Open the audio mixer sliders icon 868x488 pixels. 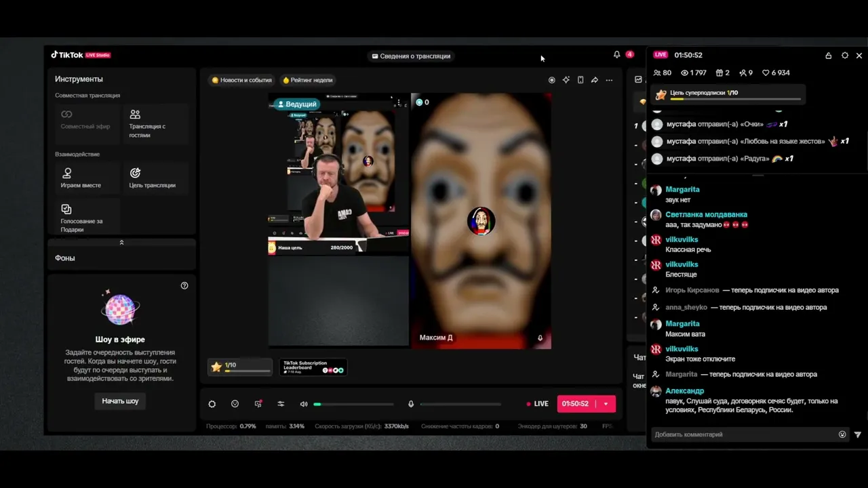pos(281,404)
